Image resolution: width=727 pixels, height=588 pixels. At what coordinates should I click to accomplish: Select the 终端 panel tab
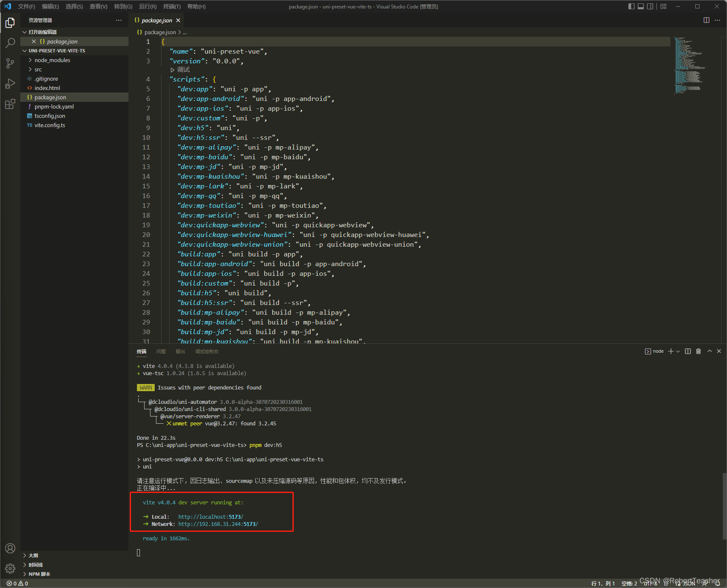[x=142, y=351]
